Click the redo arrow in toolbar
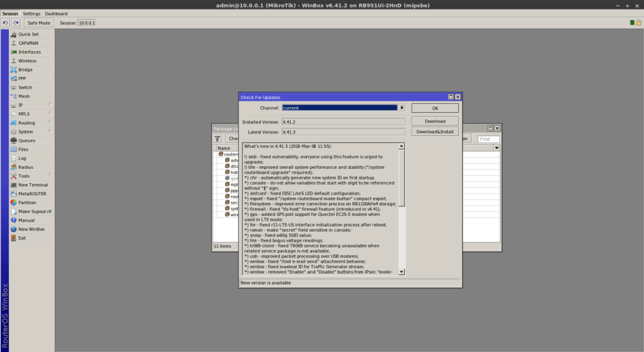 tap(16, 23)
